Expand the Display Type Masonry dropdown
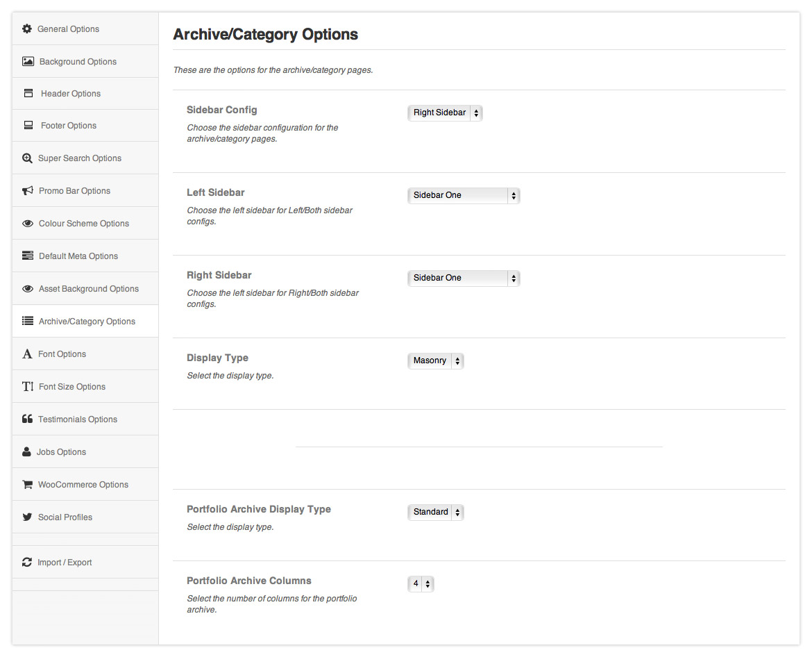Viewport: 812px width, 657px height. [x=435, y=361]
